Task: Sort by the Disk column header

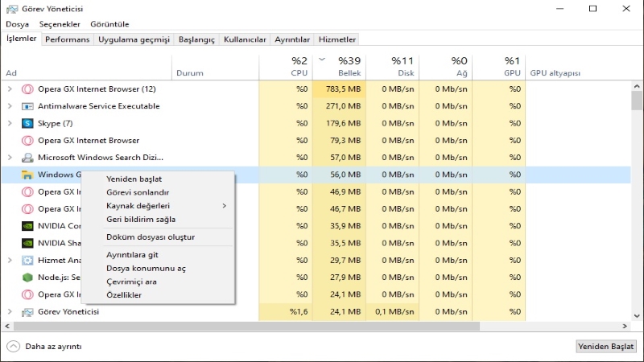Action: [393, 67]
